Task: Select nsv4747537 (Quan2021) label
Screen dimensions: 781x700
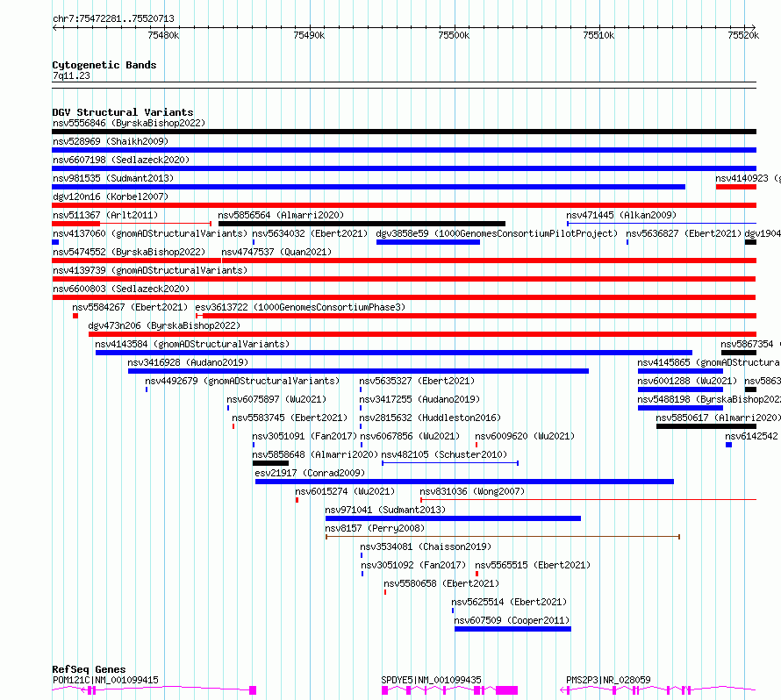Action: pyautogui.click(x=276, y=252)
